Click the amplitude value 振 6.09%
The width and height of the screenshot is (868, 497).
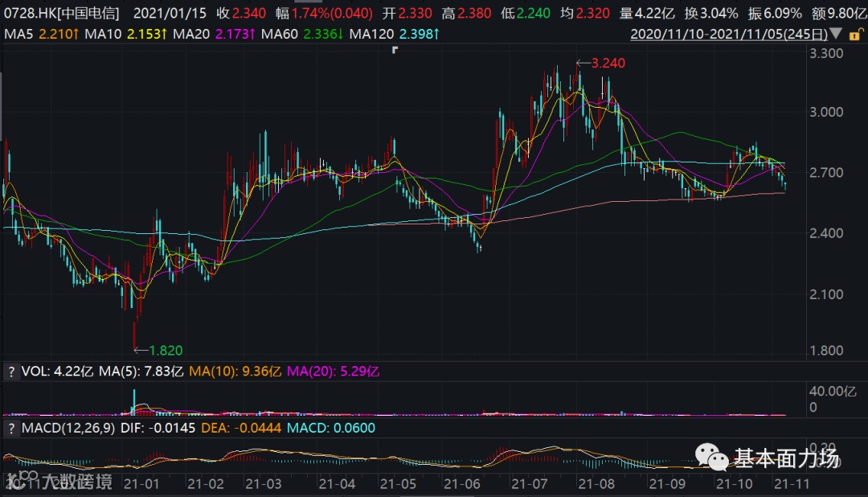[775, 13]
